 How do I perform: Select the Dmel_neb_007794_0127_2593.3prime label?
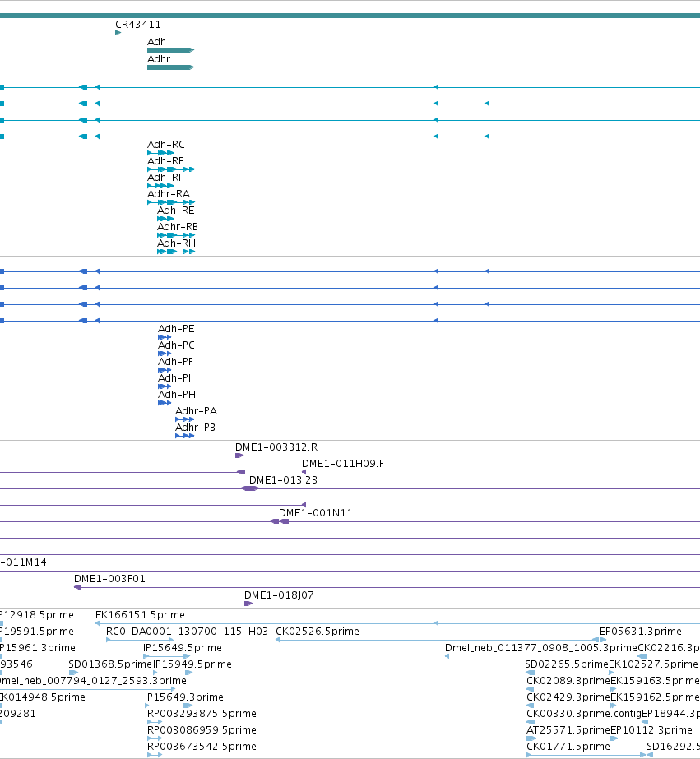point(94,681)
